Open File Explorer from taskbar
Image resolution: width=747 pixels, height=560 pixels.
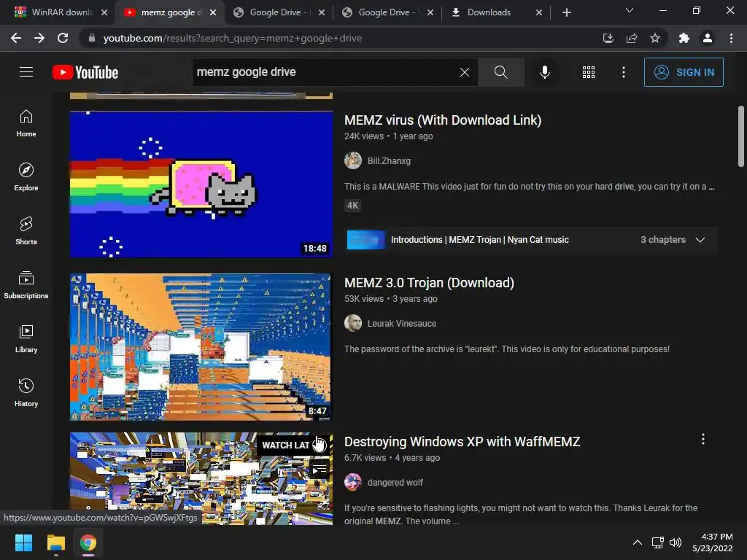click(x=55, y=542)
